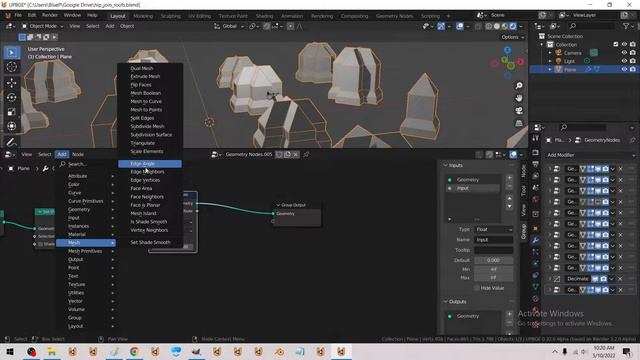The height and width of the screenshot is (360, 640).
Task: Uncheck the Collection exclude checkbox
Action: (616, 44)
